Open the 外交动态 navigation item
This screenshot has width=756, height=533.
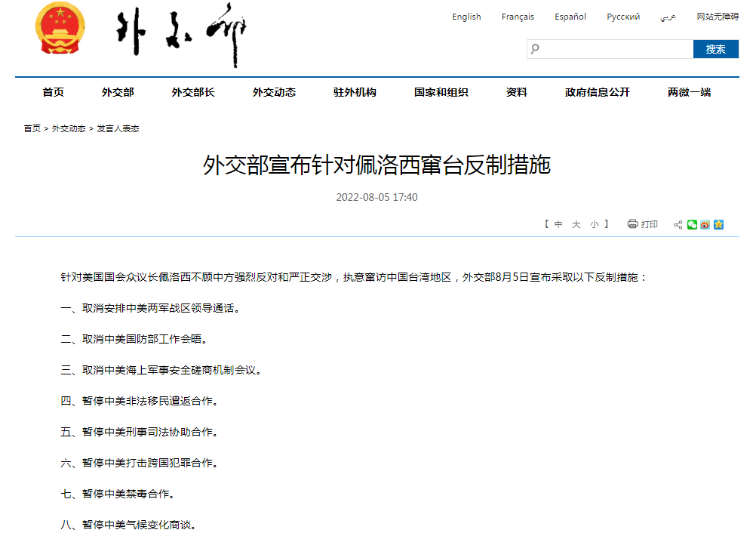pos(274,92)
